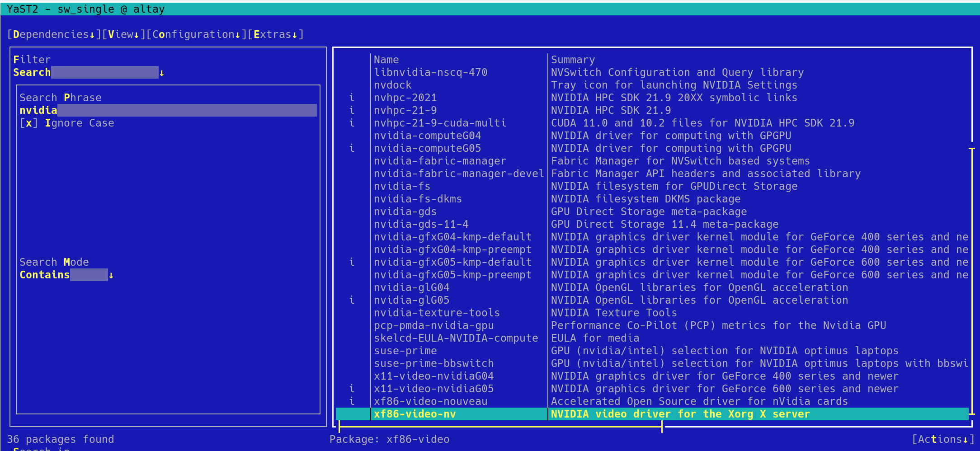Toggle the Ignore Case checkbox

tap(66, 123)
